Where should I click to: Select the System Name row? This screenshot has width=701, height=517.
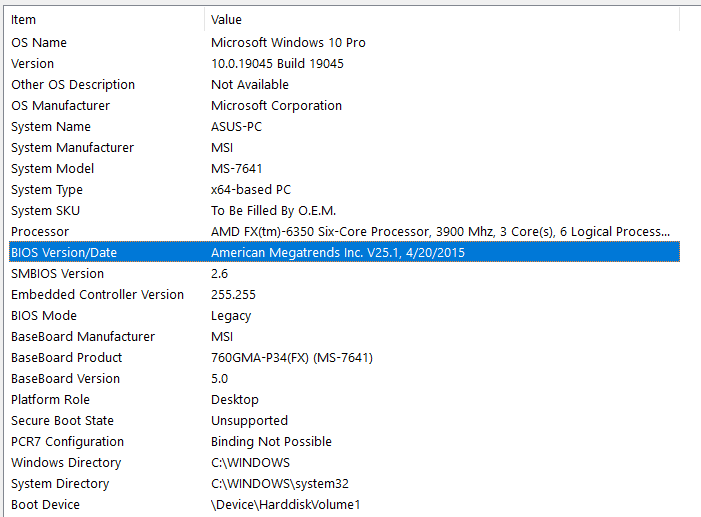click(x=344, y=127)
